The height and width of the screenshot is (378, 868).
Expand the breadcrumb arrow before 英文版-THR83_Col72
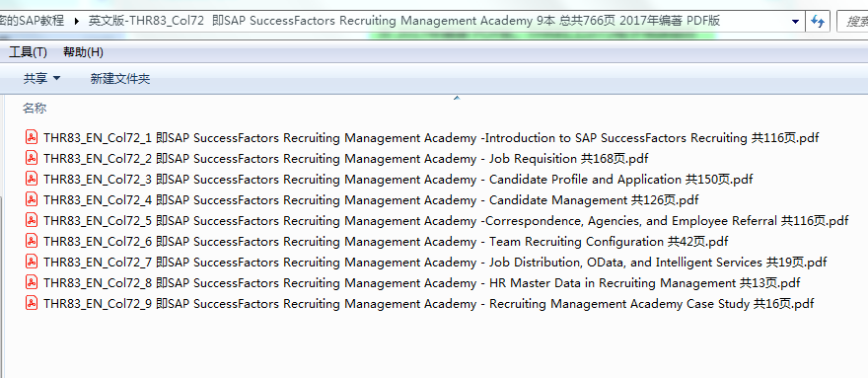point(76,21)
